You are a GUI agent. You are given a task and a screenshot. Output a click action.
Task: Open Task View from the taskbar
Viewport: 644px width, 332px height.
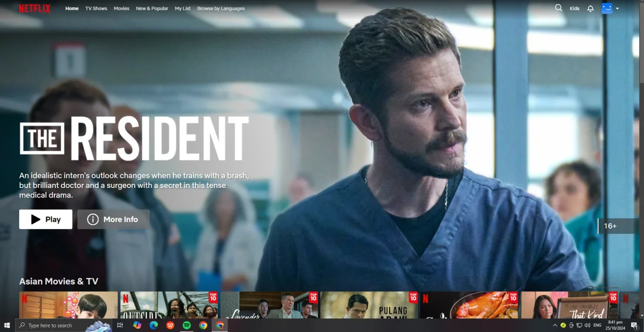(x=120, y=325)
